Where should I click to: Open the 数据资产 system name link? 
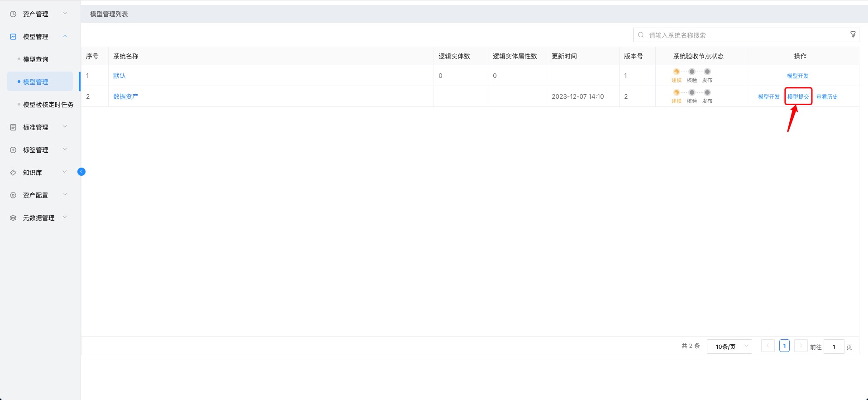click(x=126, y=96)
